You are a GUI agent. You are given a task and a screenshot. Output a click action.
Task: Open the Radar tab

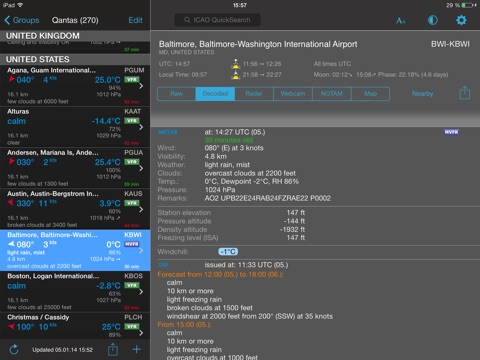coord(254,94)
